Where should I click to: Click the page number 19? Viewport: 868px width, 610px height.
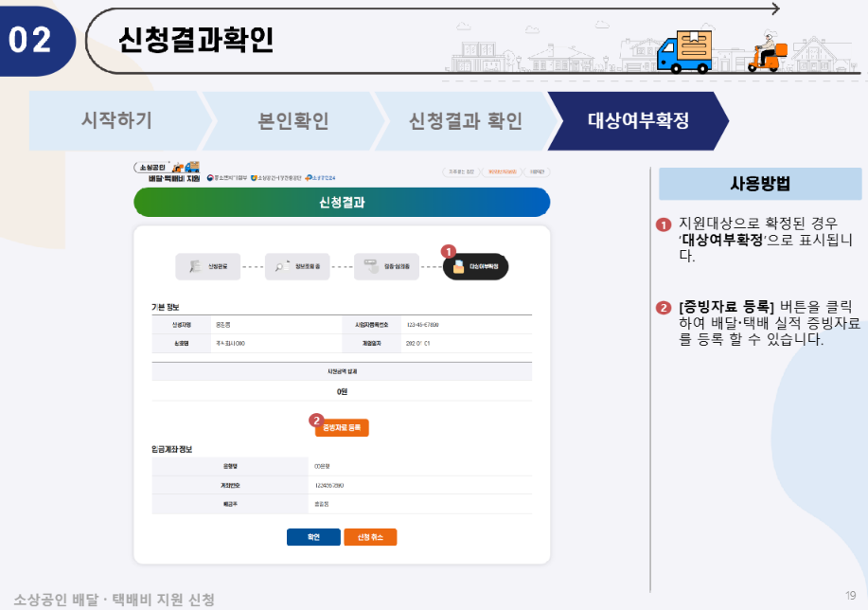(850, 596)
